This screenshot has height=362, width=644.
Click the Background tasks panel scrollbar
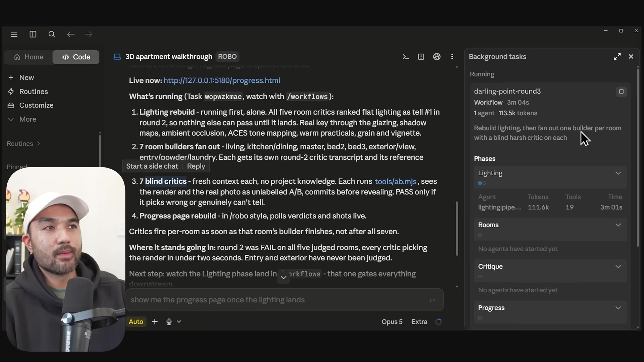[638, 158]
